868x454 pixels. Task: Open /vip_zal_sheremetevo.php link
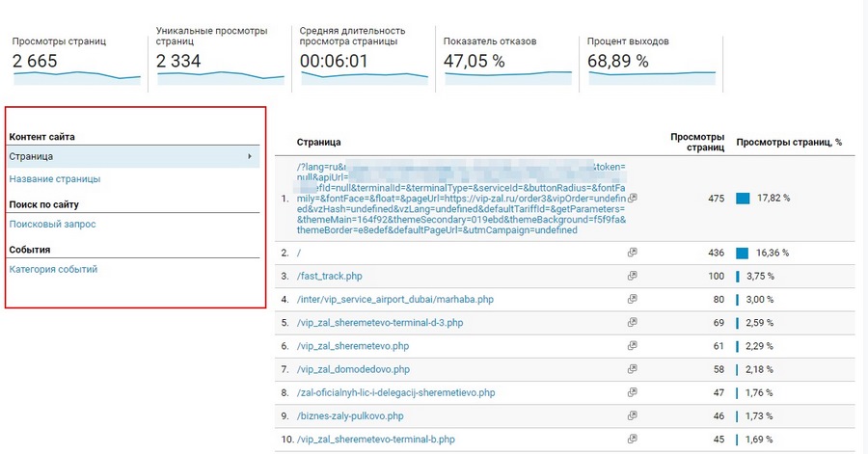353,346
